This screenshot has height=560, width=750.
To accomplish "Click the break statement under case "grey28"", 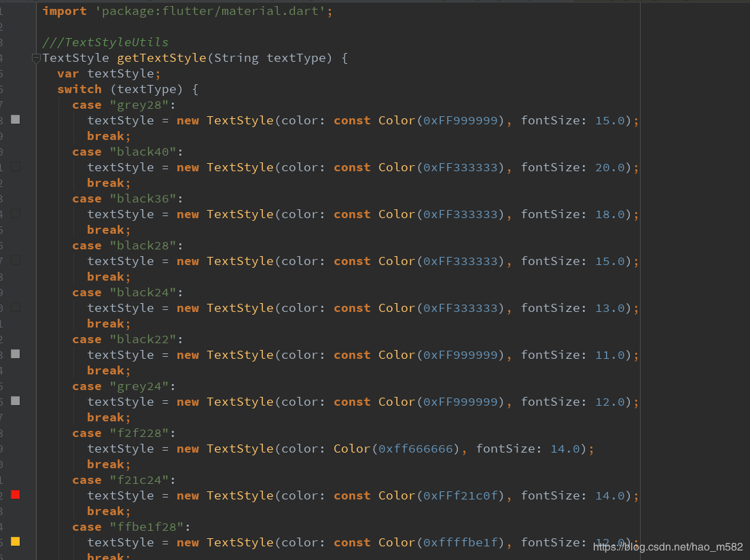I will pyautogui.click(x=109, y=136).
